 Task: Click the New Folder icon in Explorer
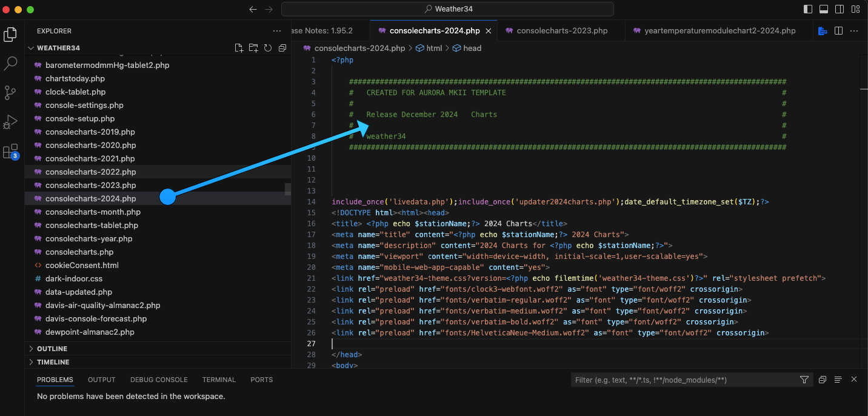tap(253, 48)
